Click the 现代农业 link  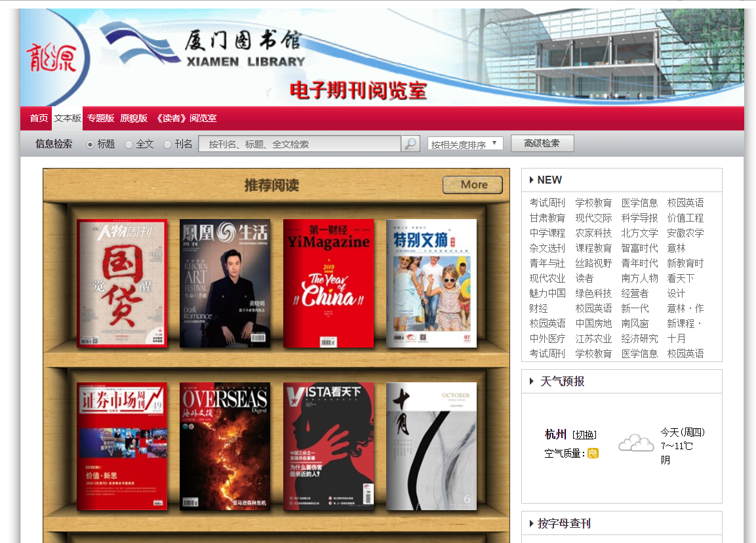pyautogui.click(x=547, y=278)
